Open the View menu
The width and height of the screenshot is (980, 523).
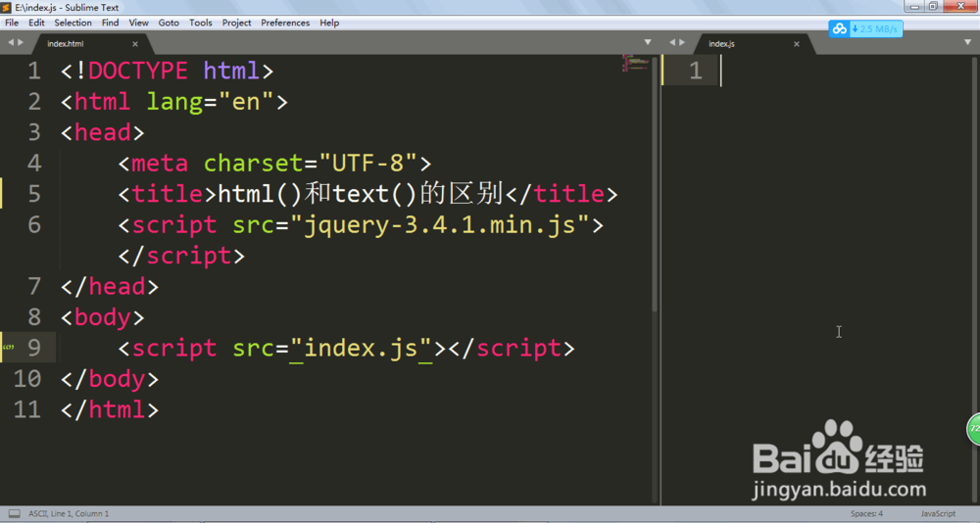(138, 23)
